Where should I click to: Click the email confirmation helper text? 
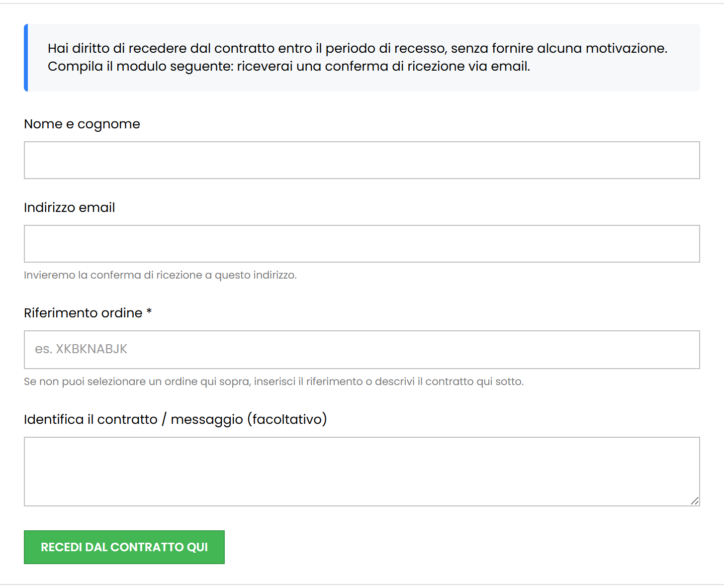160,275
